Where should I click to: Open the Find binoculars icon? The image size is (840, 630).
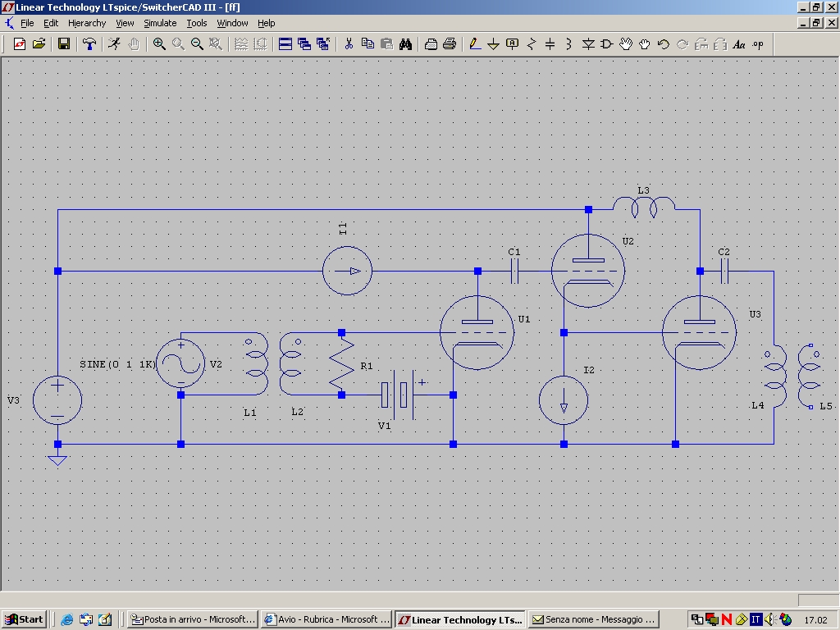point(405,44)
